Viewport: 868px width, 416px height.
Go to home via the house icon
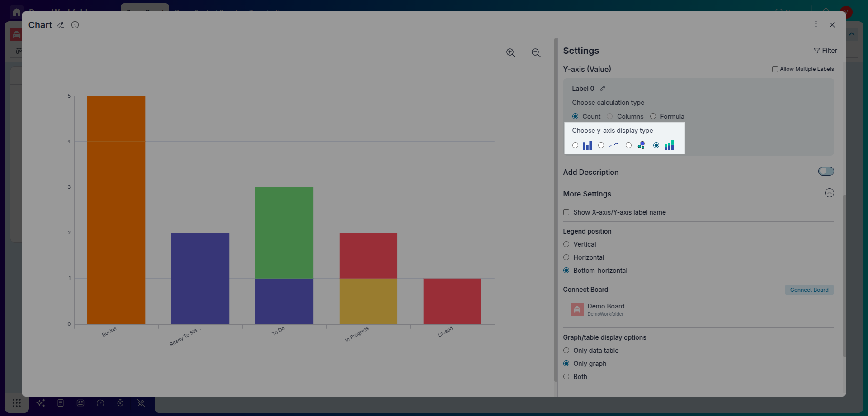[17, 12]
